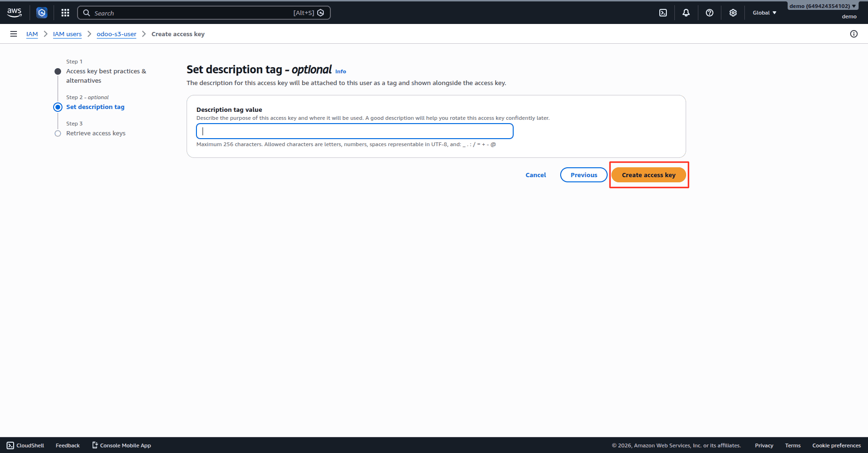Go back with the Previous button
Viewport: 868px width, 453px height.
pos(584,175)
